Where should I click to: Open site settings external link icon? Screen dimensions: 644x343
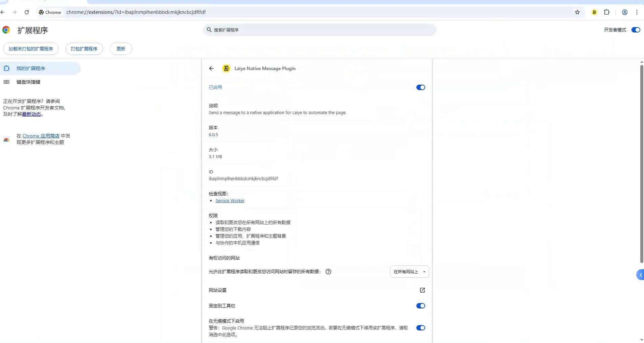pyautogui.click(x=422, y=290)
